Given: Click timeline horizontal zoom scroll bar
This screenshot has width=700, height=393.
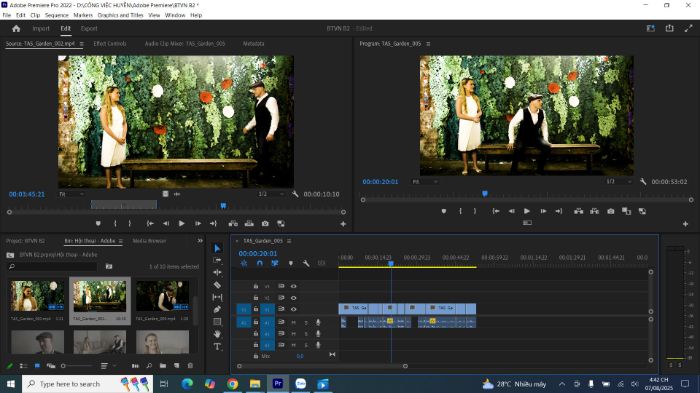Looking at the screenshot, I should (x=322, y=366).
